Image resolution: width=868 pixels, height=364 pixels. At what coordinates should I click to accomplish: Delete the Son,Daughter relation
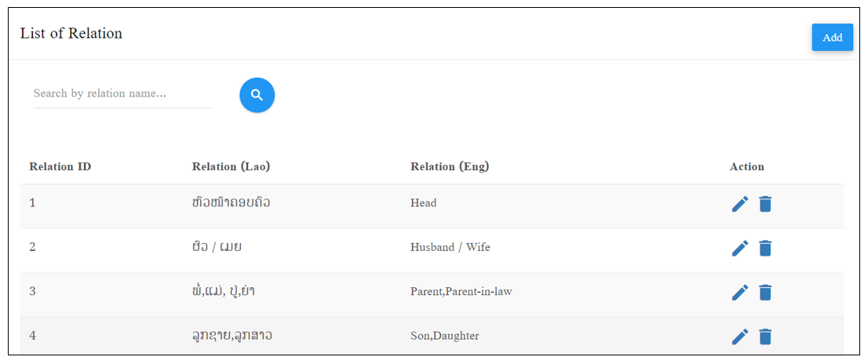(x=765, y=337)
